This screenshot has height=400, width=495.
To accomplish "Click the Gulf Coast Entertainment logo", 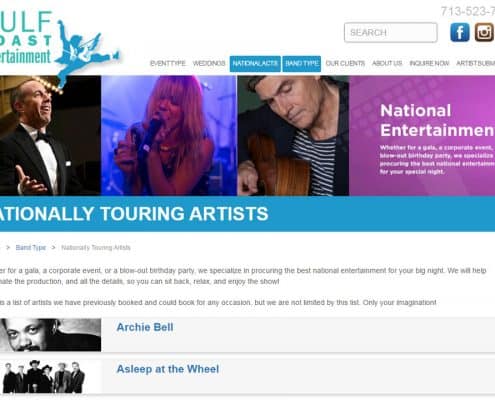I will 59,47.
